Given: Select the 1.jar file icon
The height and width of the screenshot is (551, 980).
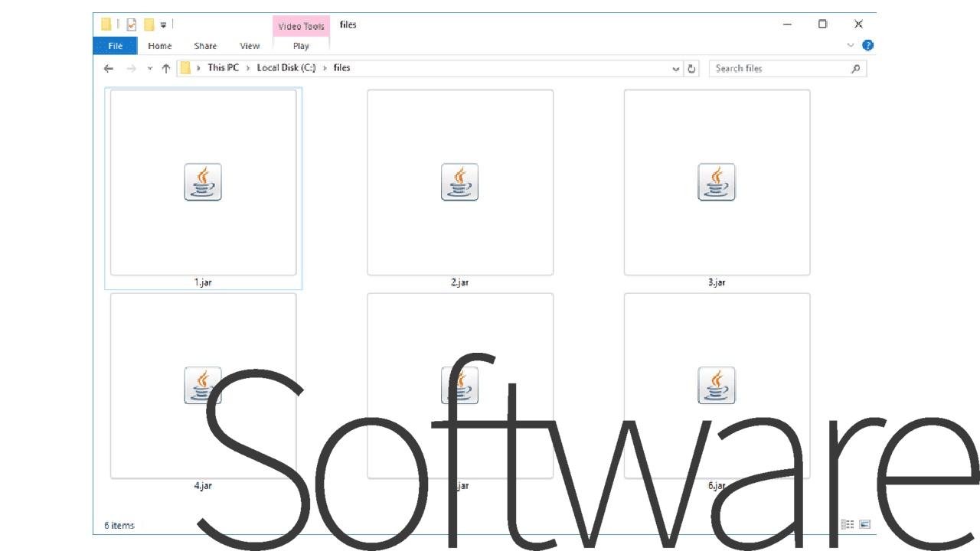Looking at the screenshot, I should (x=203, y=182).
